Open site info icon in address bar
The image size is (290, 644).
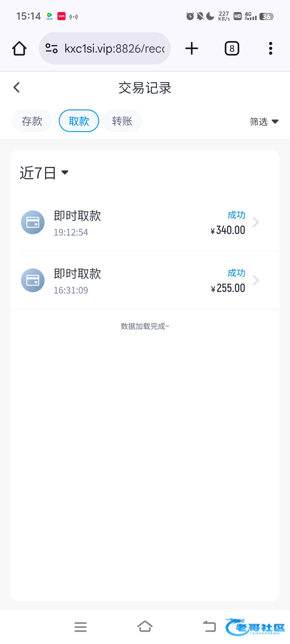coord(52,49)
